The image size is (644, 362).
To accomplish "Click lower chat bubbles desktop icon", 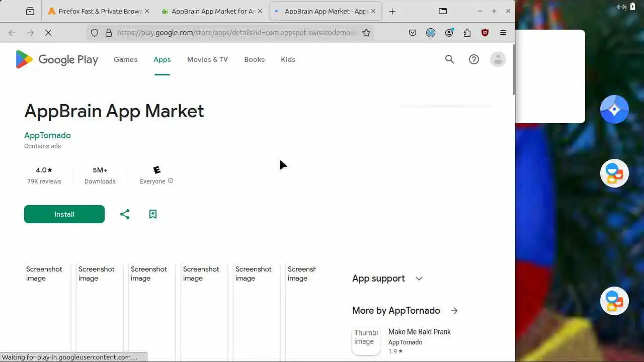I will [x=614, y=301].
